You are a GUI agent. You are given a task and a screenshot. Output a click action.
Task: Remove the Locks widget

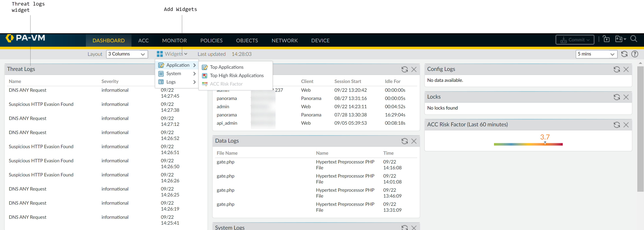626,97
